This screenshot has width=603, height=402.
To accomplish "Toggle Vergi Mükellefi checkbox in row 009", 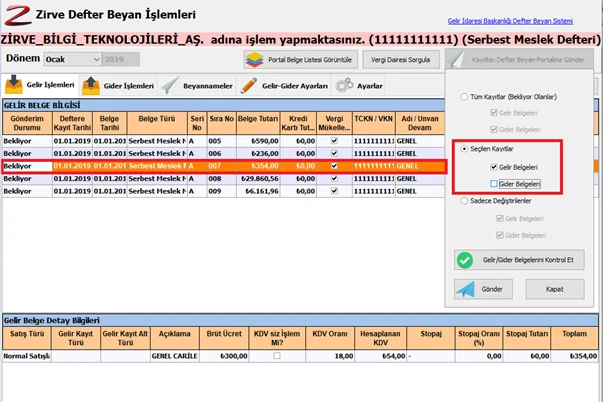I will tap(334, 191).
